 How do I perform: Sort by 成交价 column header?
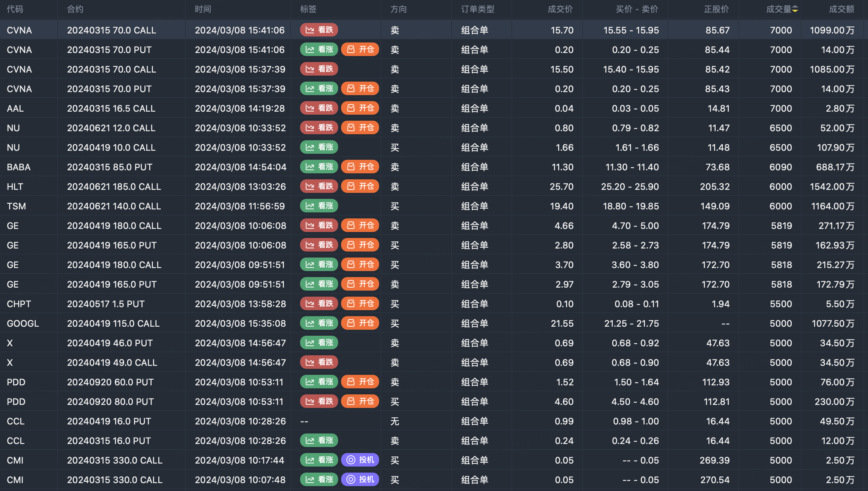(x=560, y=9)
